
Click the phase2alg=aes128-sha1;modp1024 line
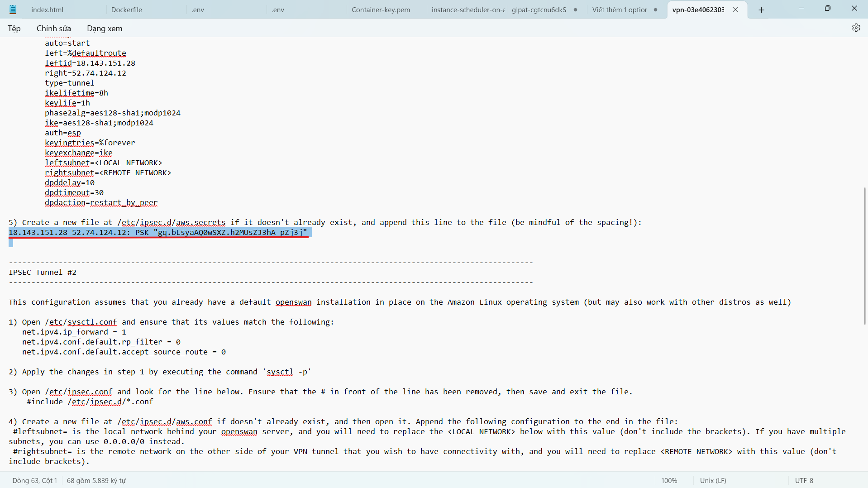pyautogui.click(x=113, y=113)
